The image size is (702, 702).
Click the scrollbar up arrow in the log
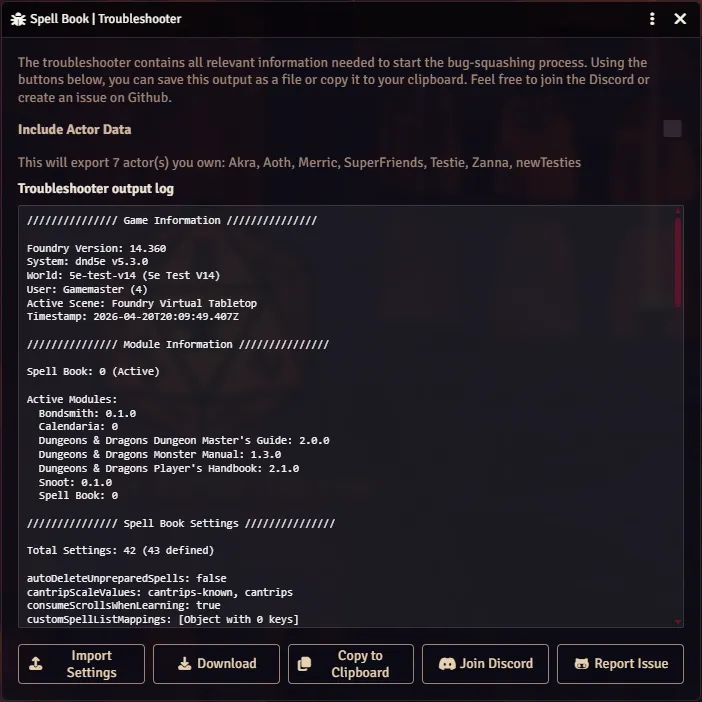[678, 210]
